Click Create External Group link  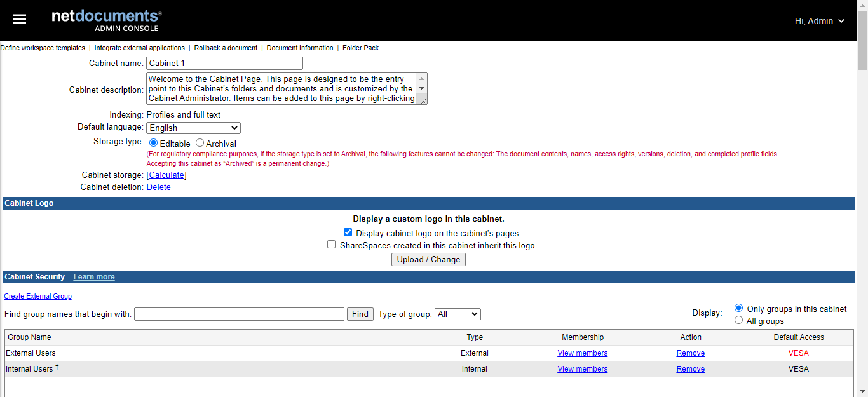tap(37, 296)
